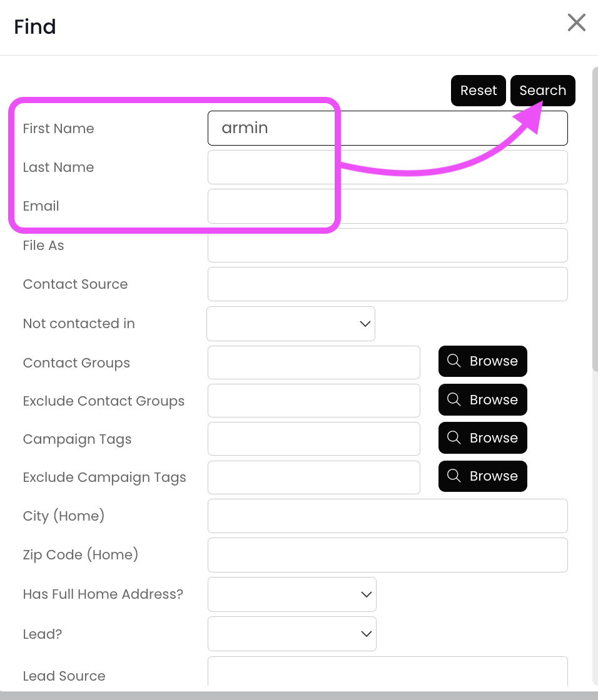The height and width of the screenshot is (700, 598).
Task: Open the Lead? dropdown
Action: tap(291, 634)
